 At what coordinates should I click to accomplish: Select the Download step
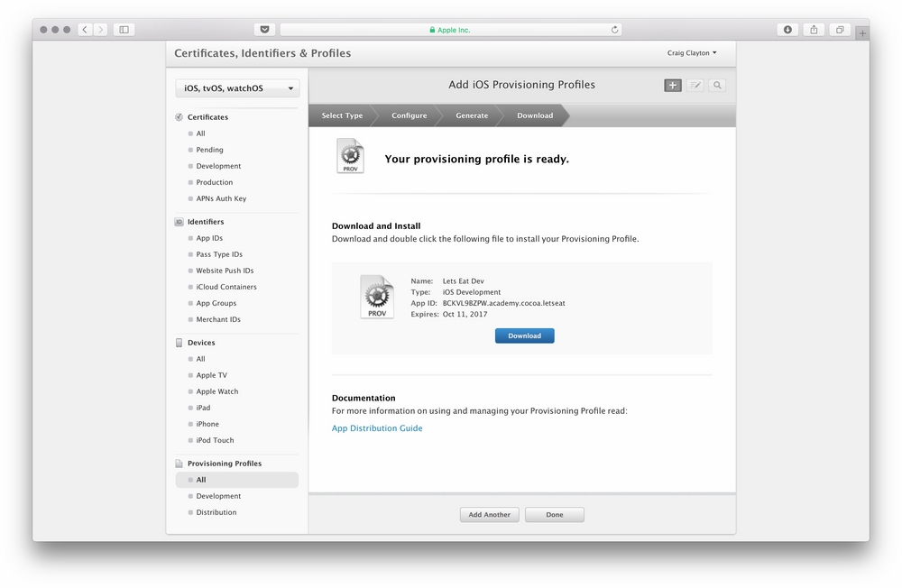[x=535, y=115]
